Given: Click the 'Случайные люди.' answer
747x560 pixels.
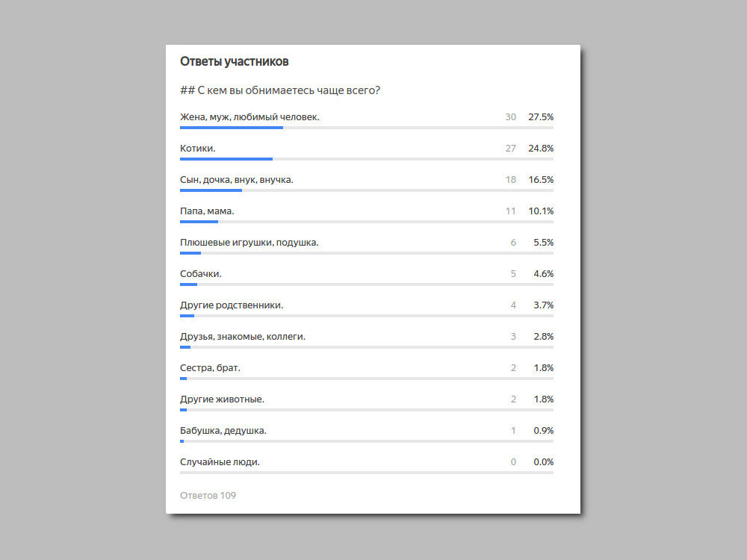Looking at the screenshot, I should coord(220,462).
